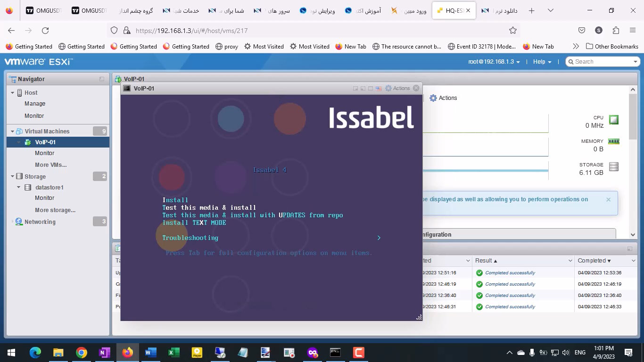Open the Result column dropdown in tasks

click(x=570, y=261)
